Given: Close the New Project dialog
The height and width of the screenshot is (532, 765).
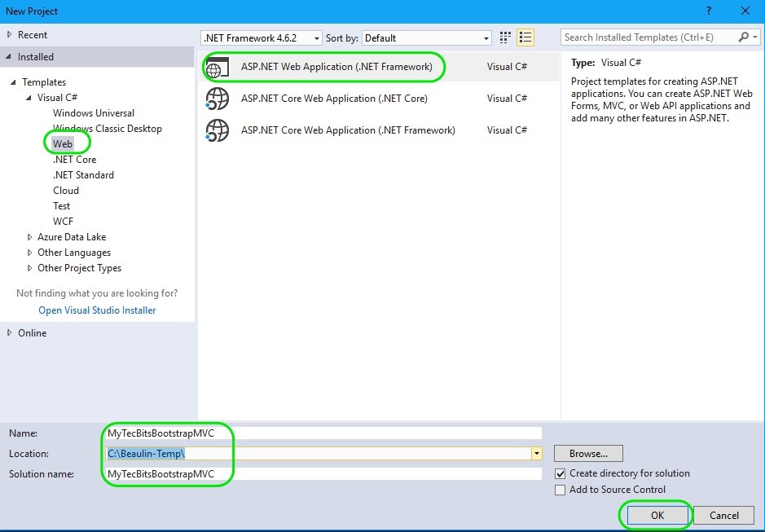Looking at the screenshot, I should [x=745, y=11].
